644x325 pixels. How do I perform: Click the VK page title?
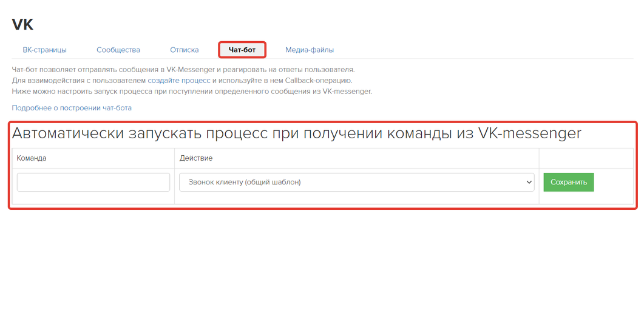pyautogui.click(x=22, y=25)
